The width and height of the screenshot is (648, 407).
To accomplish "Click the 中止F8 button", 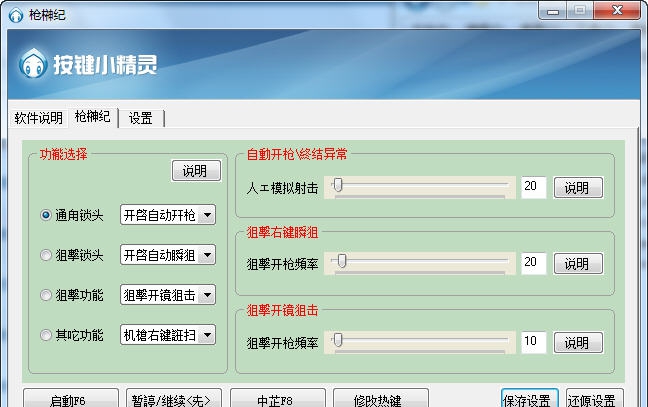I will coord(277,399).
